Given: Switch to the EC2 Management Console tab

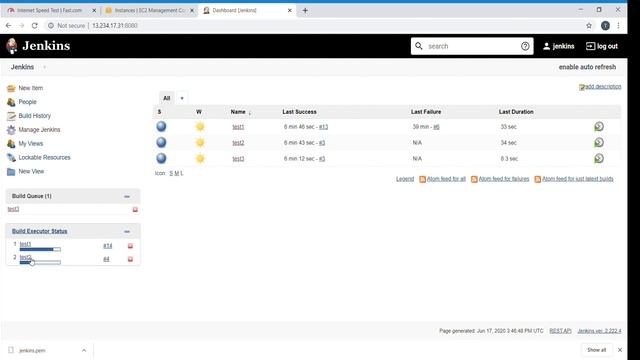Looking at the screenshot, I should (x=149, y=10).
